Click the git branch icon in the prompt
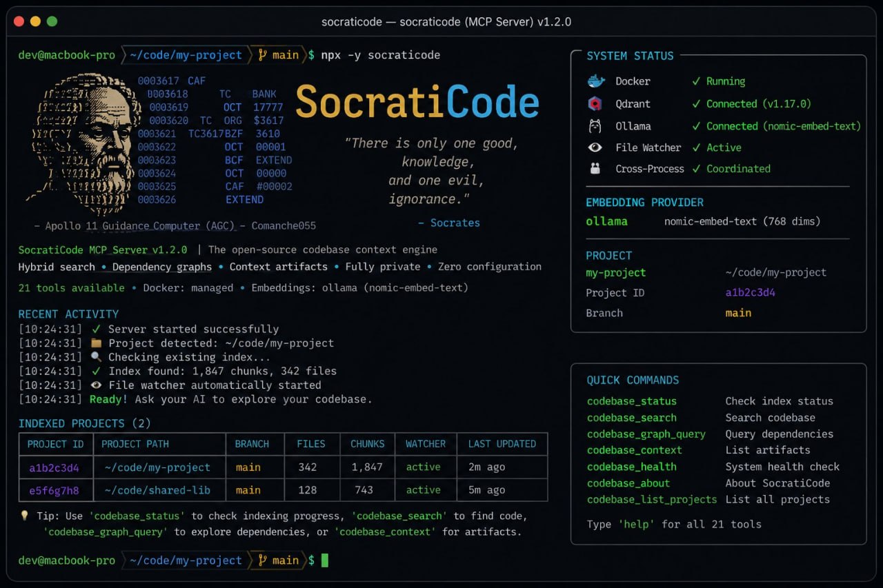The height and width of the screenshot is (588, 883). pos(264,54)
